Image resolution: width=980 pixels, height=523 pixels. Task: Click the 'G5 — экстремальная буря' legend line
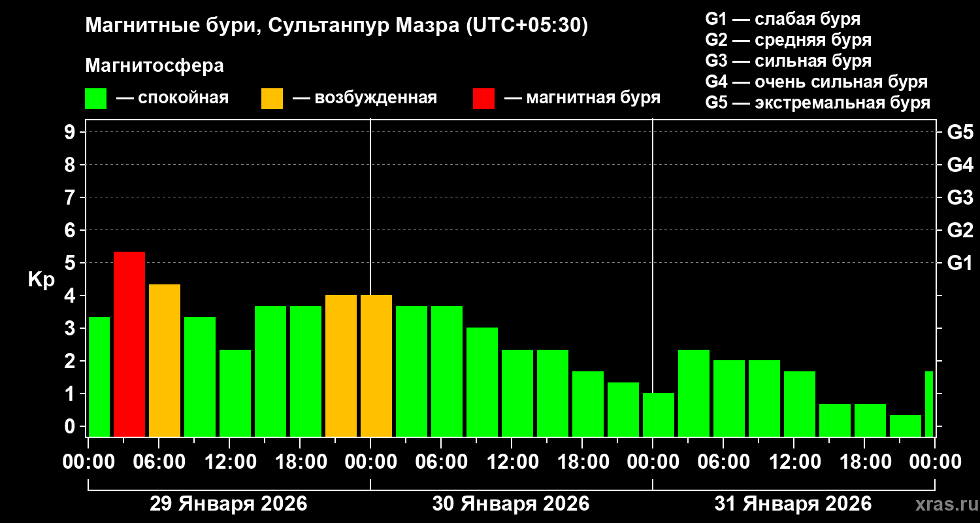817,103
